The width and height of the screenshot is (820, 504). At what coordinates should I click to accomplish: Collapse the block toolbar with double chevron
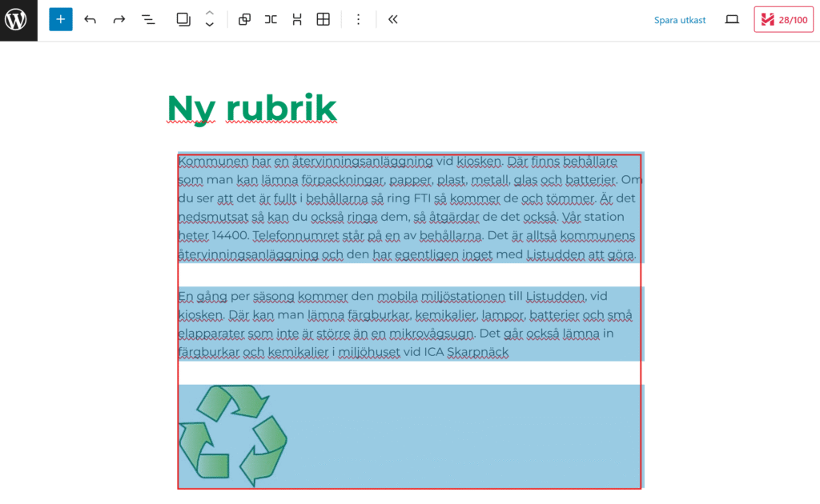click(392, 20)
